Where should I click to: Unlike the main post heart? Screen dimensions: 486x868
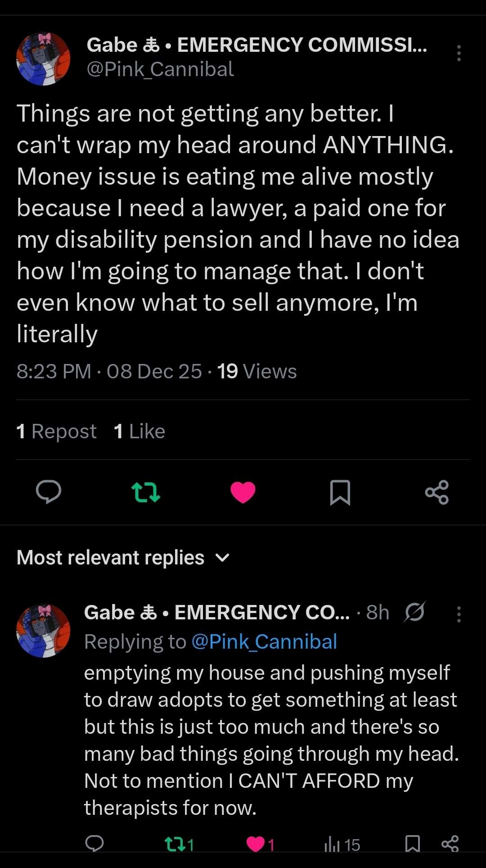coord(243,492)
